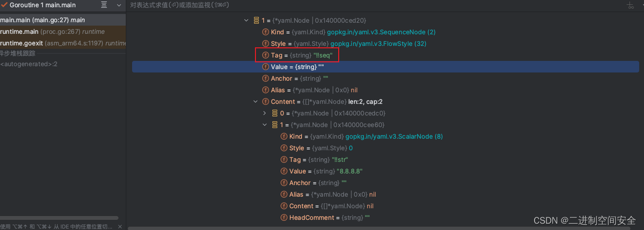The height and width of the screenshot is (230, 644).
Task: Select the runtime.goexit stack frame
Action: click(63, 43)
